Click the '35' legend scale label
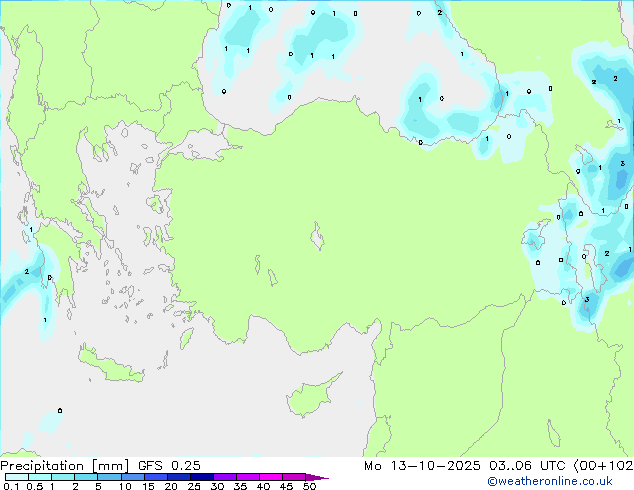This screenshot has height=490, width=634. pyautogui.click(x=240, y=486)
